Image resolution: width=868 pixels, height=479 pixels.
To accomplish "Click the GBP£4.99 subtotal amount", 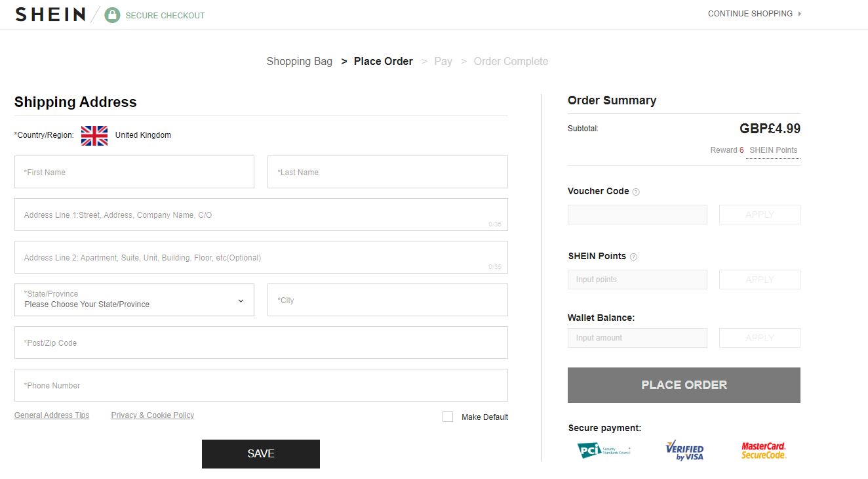I will [770, 129].
